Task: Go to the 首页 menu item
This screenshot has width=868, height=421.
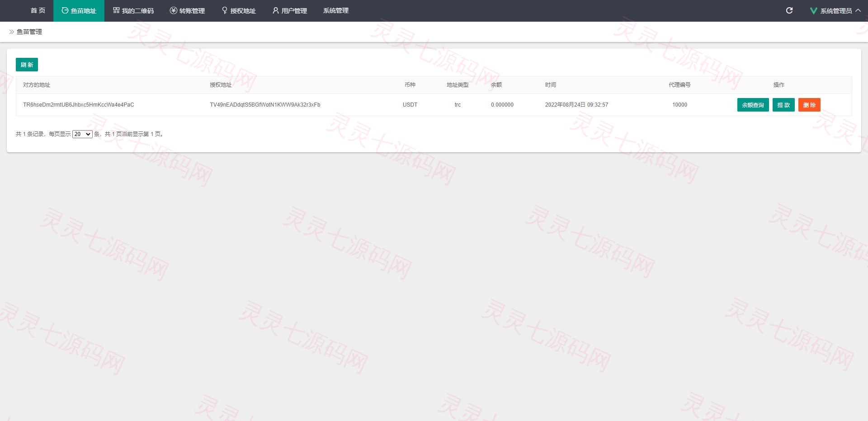Action: pos(38,11)
